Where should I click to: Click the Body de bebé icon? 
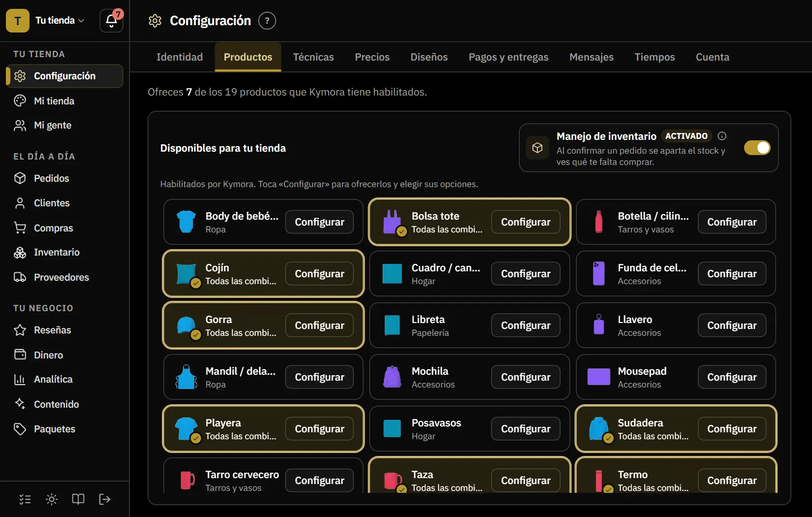click(187, 222)
